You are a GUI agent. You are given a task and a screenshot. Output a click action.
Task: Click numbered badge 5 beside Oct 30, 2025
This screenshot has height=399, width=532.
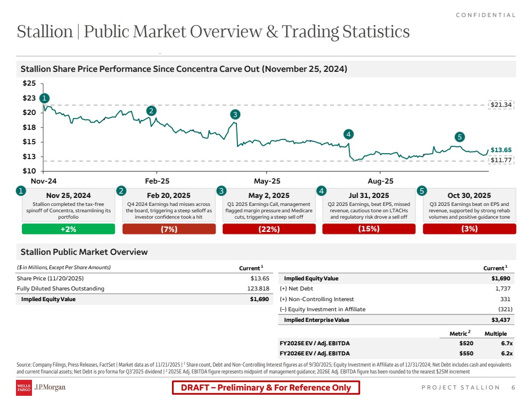tap(422, 191)
